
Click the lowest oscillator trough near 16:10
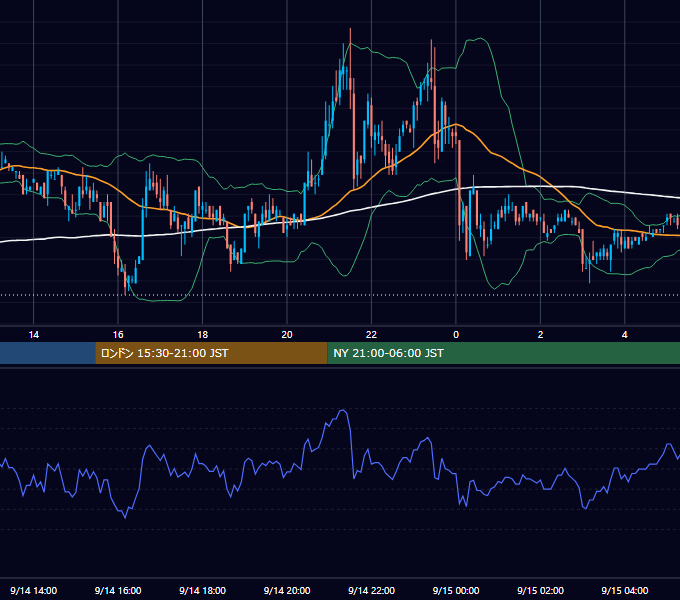[x=125, y=518]
